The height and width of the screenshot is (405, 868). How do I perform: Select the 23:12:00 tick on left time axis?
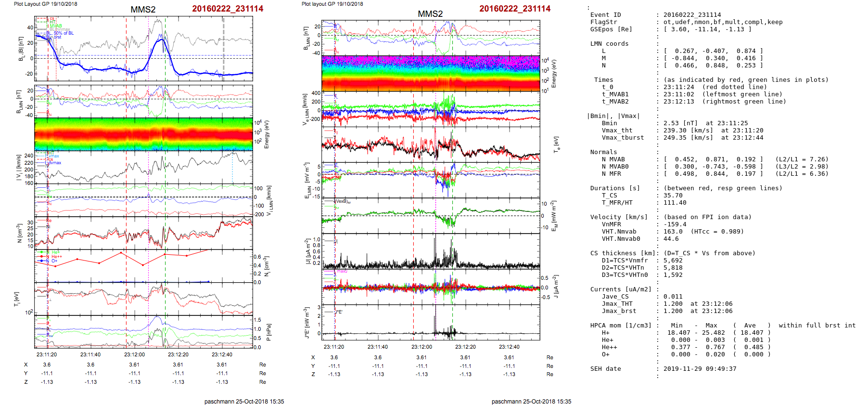pyautogui.click(x=134, y=354)
